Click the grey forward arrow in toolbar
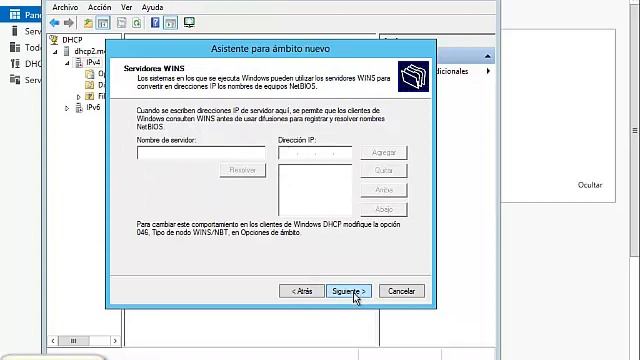 (69, 23)
